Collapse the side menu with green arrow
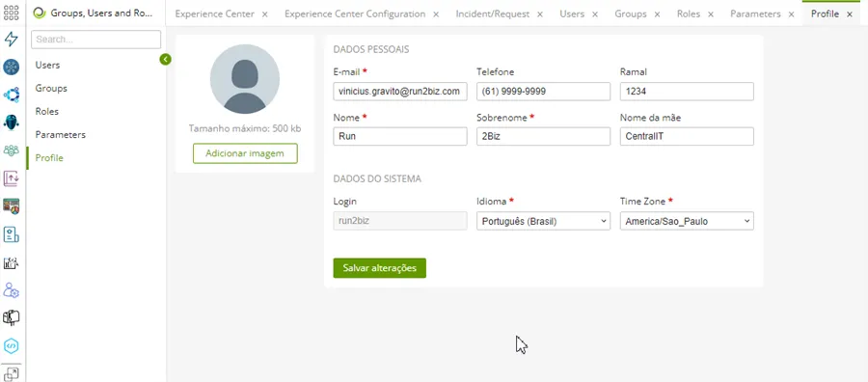The width and height of the screenshot is (868, 382). click(x=165, y=59)
